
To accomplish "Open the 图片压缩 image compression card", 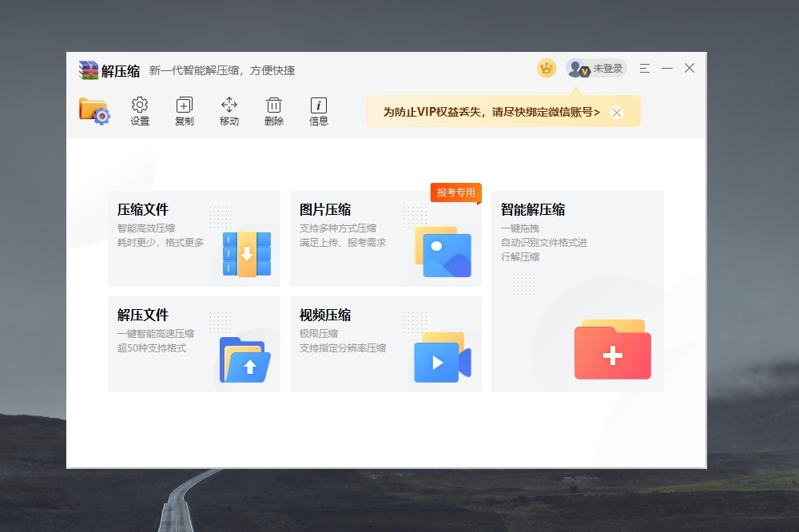I will 385,238.
